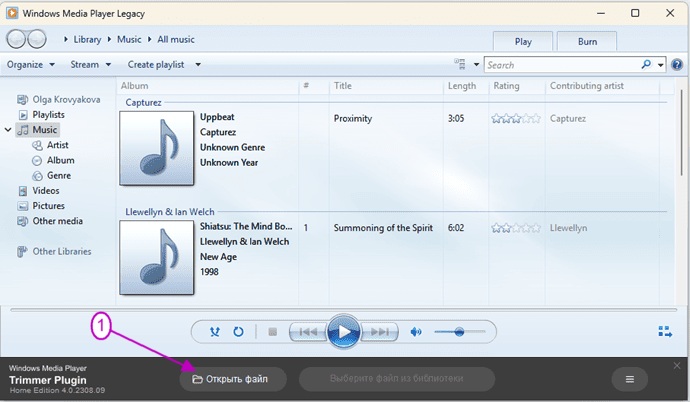Click Music in the breadcrumb

tap(129, 39)
